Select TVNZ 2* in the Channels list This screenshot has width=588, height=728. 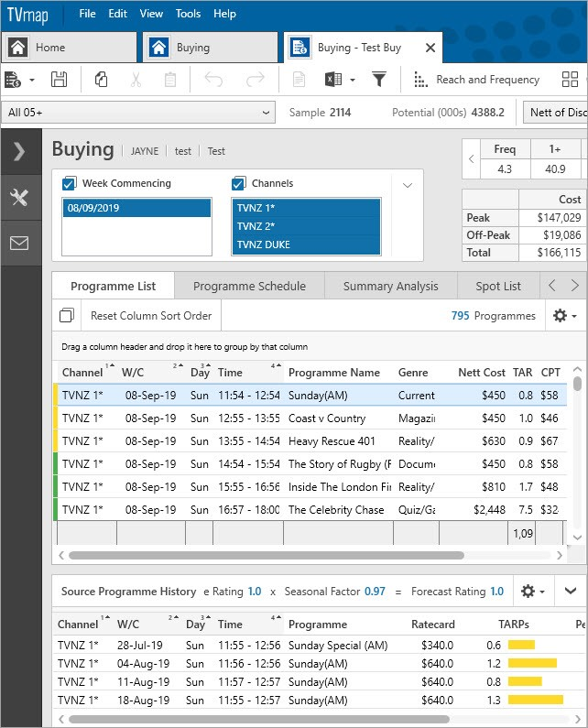tap(306, 226)
